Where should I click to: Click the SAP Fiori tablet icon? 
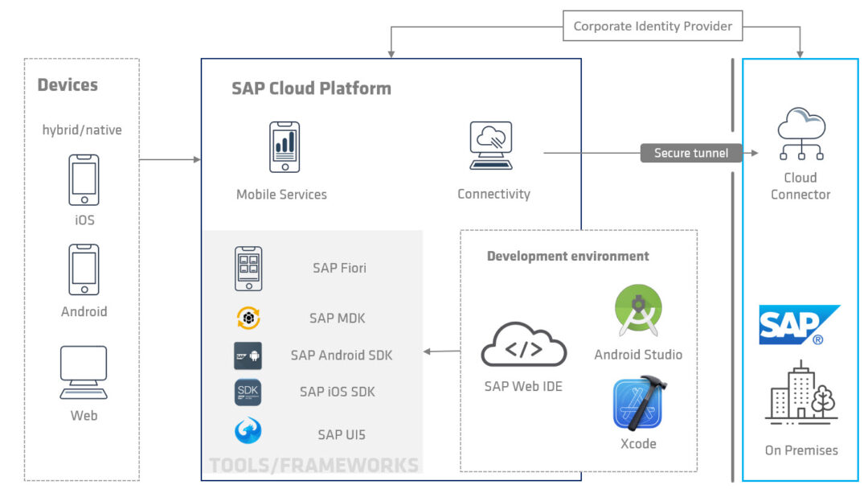point(248,269)
